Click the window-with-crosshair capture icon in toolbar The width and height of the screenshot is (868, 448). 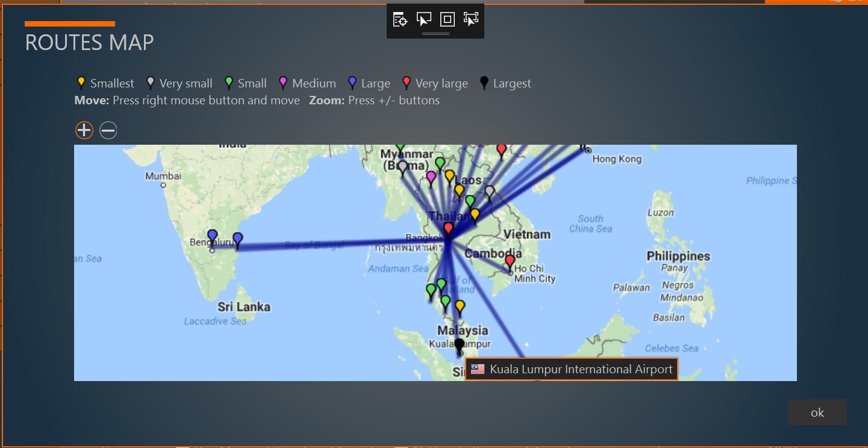point(400,19)
